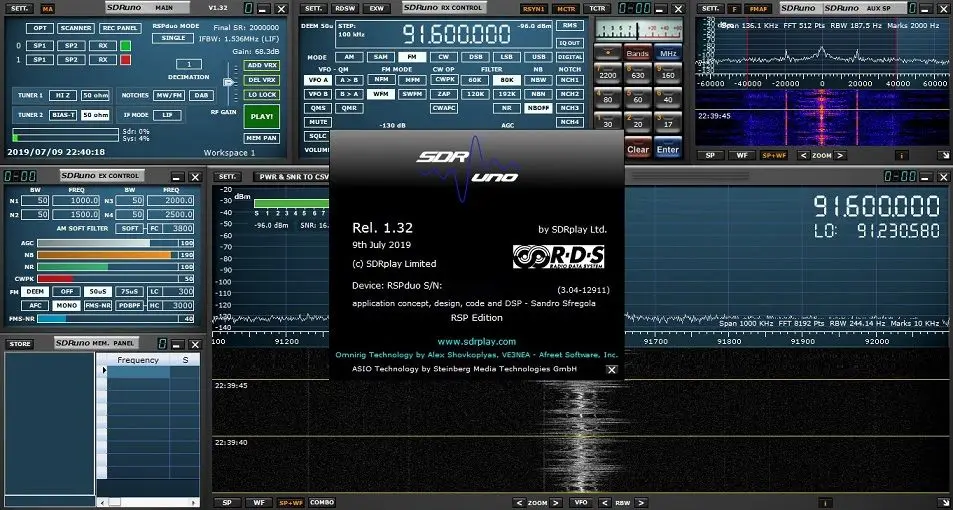Click the info icon in AUX SP panel
Image resolution: width=953 pixels, height=510 pixels.
click(x=901, y=155)
